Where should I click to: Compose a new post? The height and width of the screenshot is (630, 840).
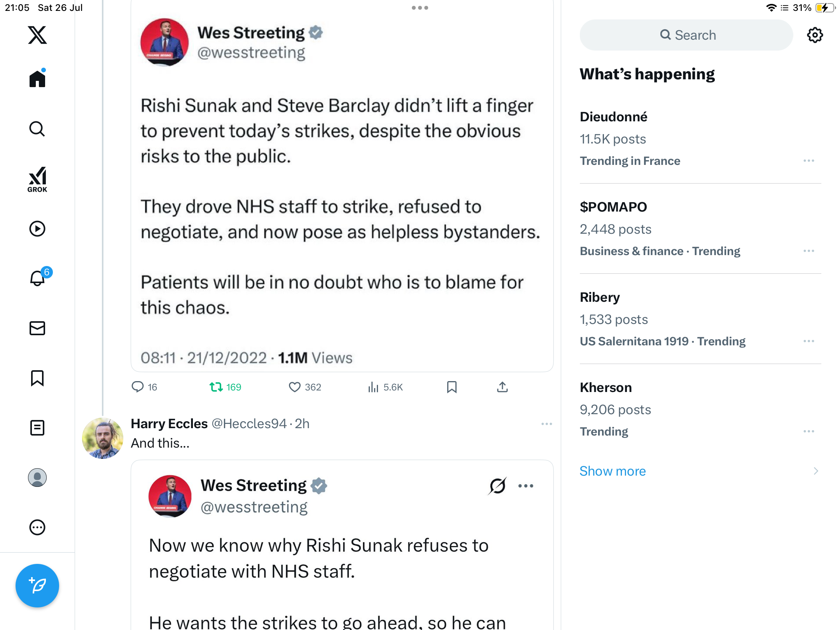[x=37, y=586]
